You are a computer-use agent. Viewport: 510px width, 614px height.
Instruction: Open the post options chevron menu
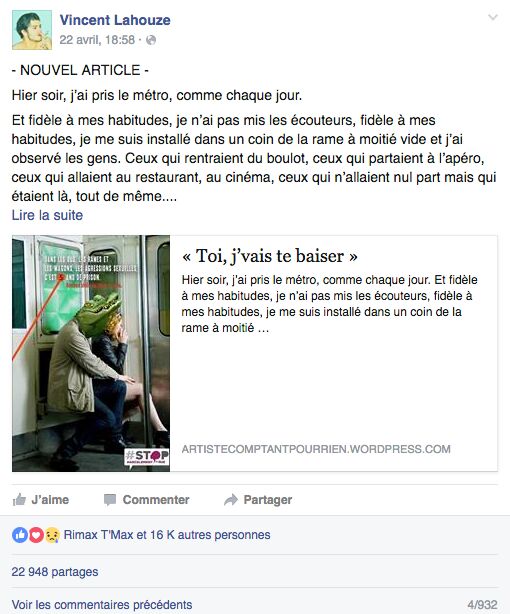tap(492, 17)
